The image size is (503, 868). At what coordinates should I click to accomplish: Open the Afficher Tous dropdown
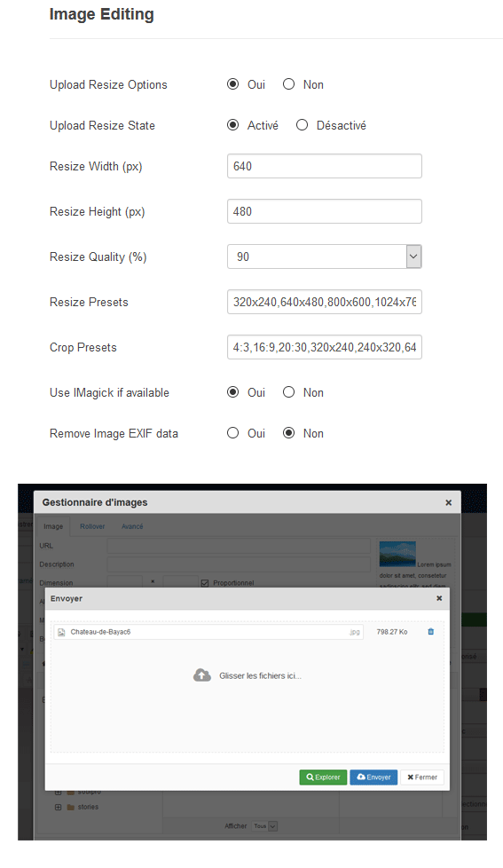pos(265,826)
